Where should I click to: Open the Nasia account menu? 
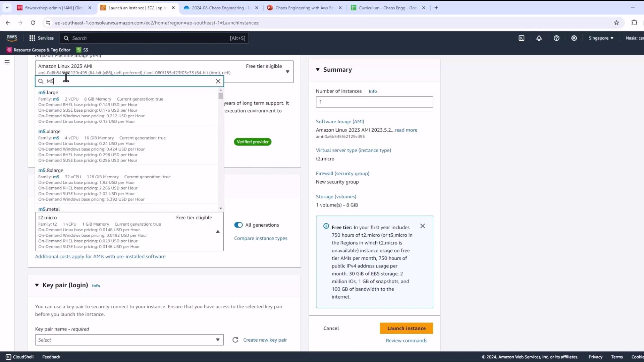pos(635,38)
